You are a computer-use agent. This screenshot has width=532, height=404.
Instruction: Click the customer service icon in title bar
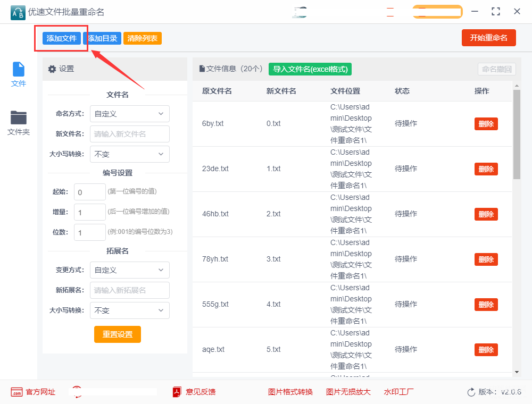(300, 12)
